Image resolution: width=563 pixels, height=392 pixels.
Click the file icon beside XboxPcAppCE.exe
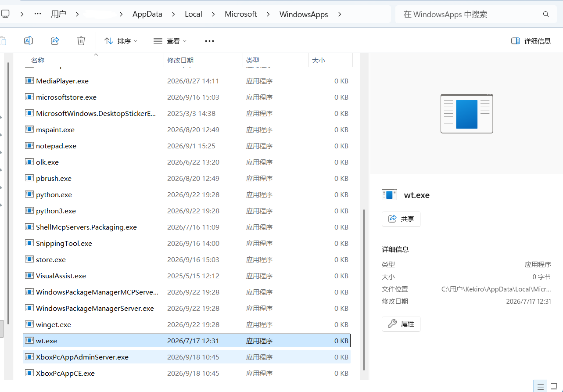tap(29, 373)
